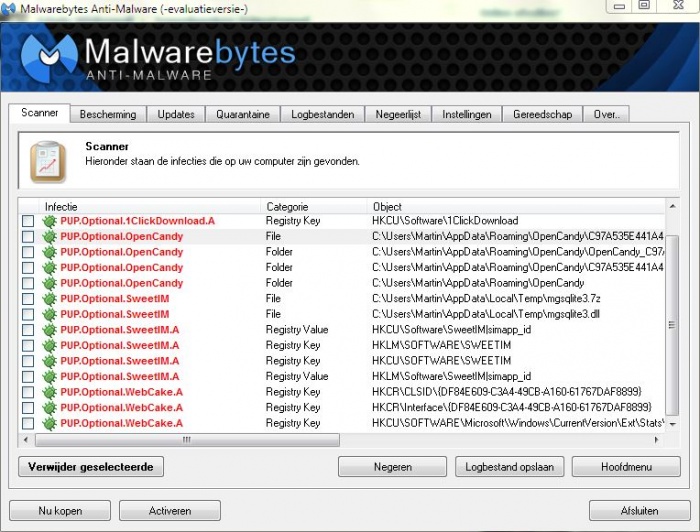The width and height of the screenshot is (700, 532).
Task: Sort by the Infectie column header
Action: pyautogui.click(x=150, y=207)
